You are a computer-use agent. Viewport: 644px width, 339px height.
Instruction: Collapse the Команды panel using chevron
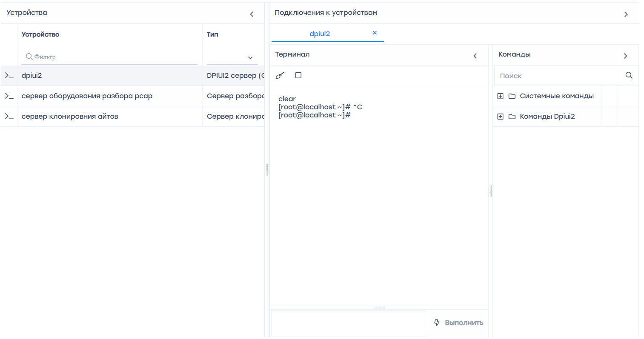[x=625, y=56]
